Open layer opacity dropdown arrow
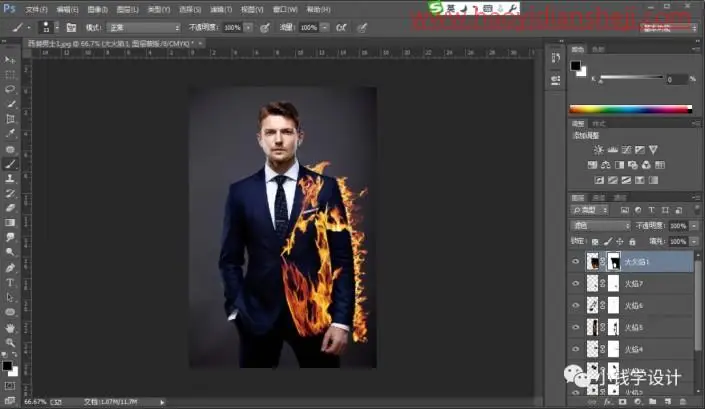The image size is (705, 409). click(x=694, y=226)
